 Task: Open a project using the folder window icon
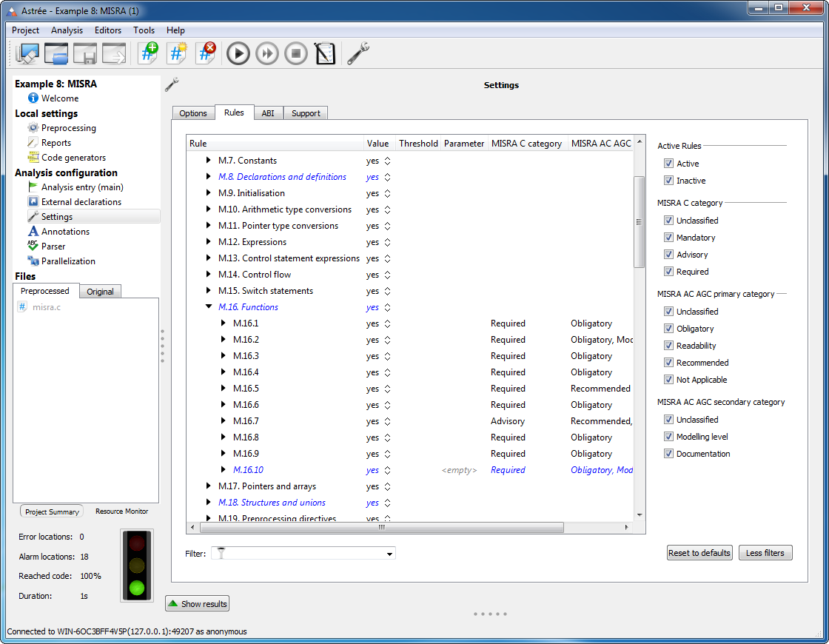tap(56, 53)
